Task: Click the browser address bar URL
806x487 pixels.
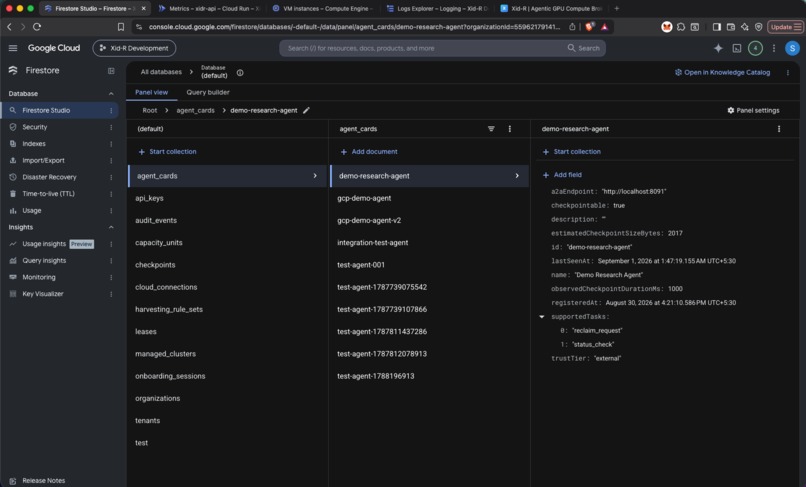Action: coord(354,27)
